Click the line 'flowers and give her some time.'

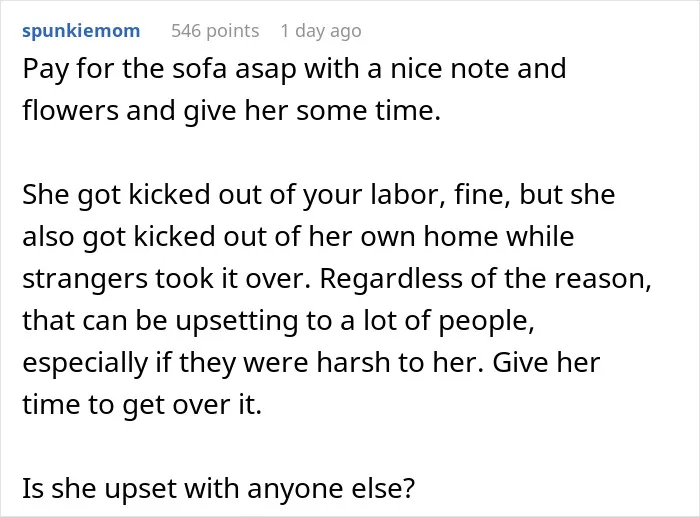(x=232, y=111)
